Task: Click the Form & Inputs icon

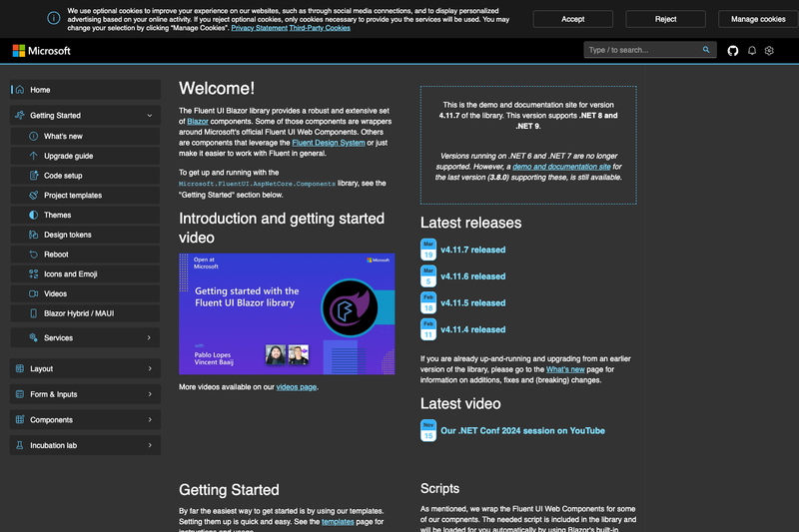Action: [20, 394]
